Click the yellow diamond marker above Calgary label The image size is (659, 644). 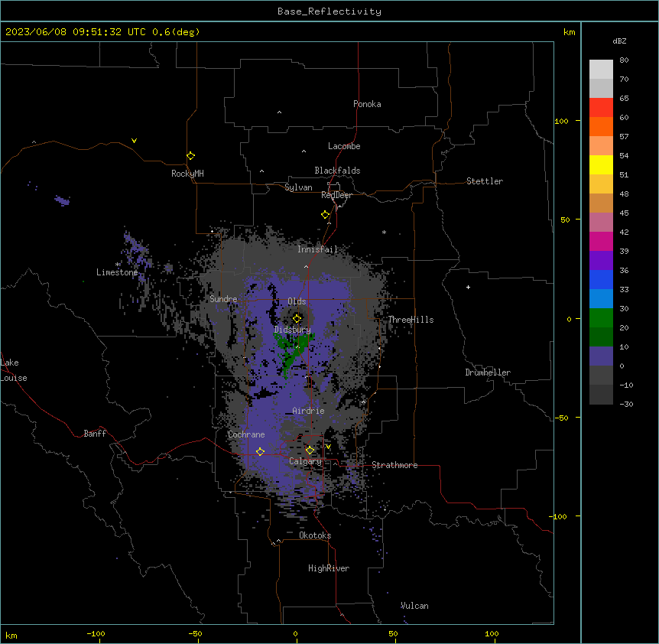[x=310, y=450]
